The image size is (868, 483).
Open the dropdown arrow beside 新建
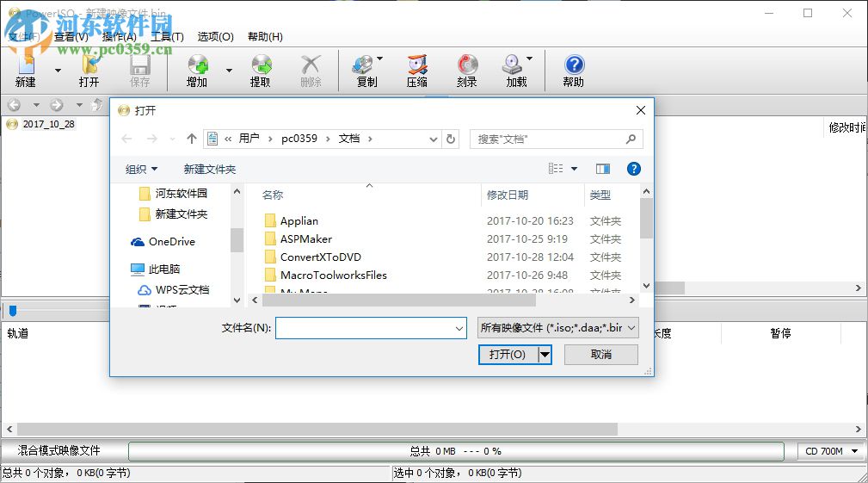pos(58,71)
